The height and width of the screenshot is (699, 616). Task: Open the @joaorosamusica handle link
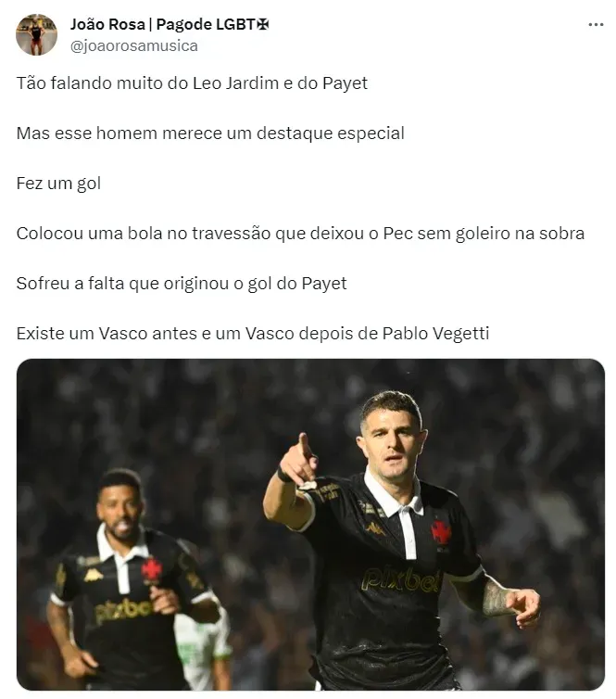(134, 45)
